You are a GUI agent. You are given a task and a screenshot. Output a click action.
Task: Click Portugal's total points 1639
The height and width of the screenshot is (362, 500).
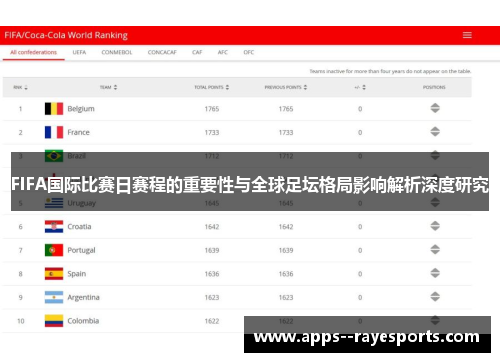coord(212,251)
